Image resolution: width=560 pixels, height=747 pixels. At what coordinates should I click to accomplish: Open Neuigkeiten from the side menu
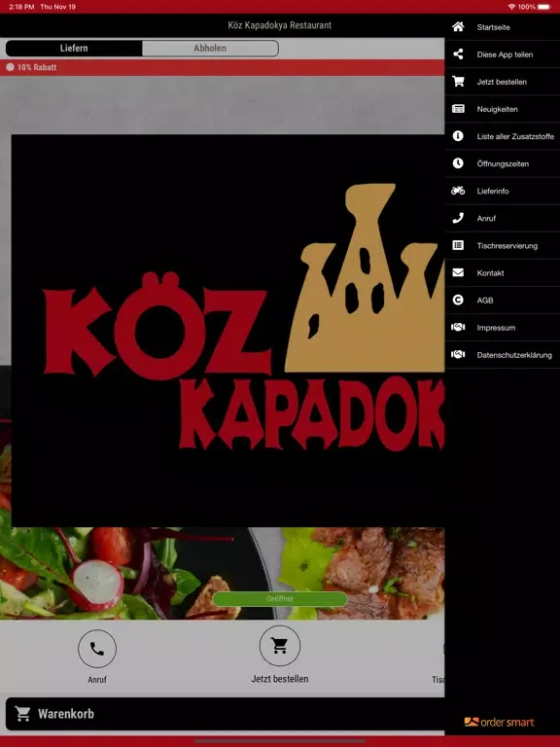(503, 109)
